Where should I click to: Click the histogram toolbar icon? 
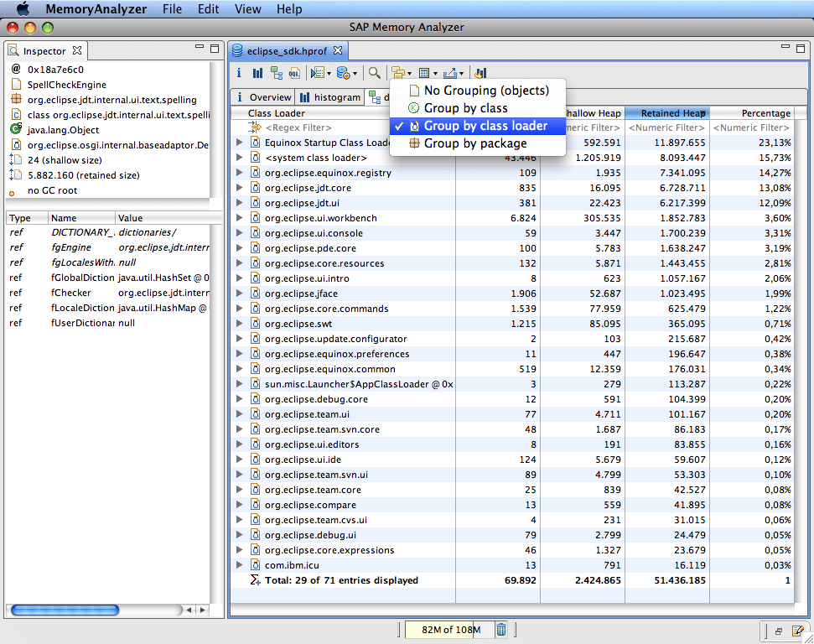pos(258,73)
